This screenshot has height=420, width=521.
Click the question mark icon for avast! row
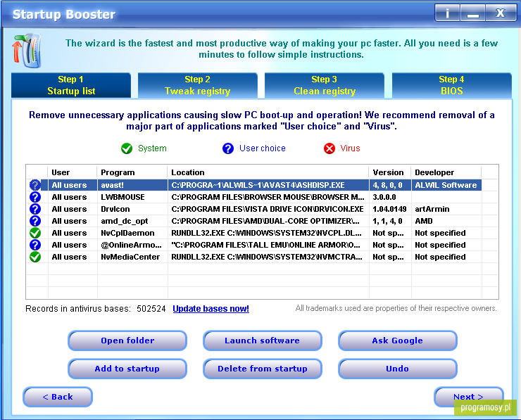pos(35,185)
